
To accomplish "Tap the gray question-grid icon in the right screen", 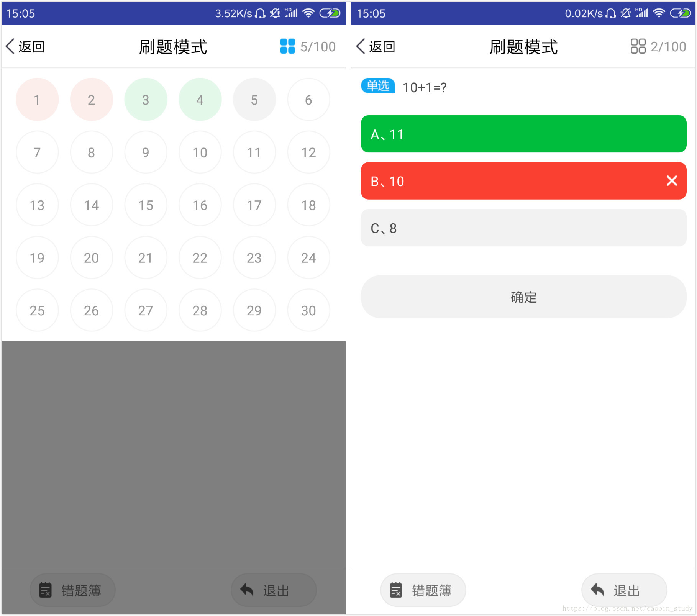I will [638, 46].
